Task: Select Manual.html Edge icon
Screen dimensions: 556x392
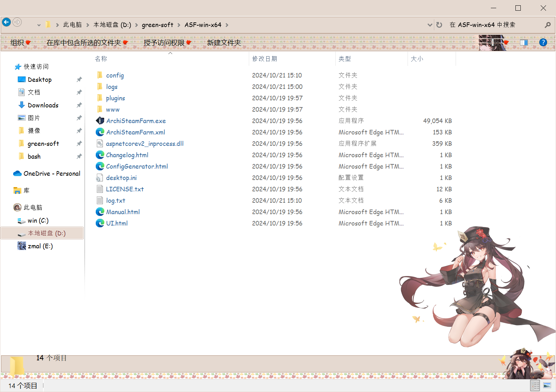Action: pos(100,212)
